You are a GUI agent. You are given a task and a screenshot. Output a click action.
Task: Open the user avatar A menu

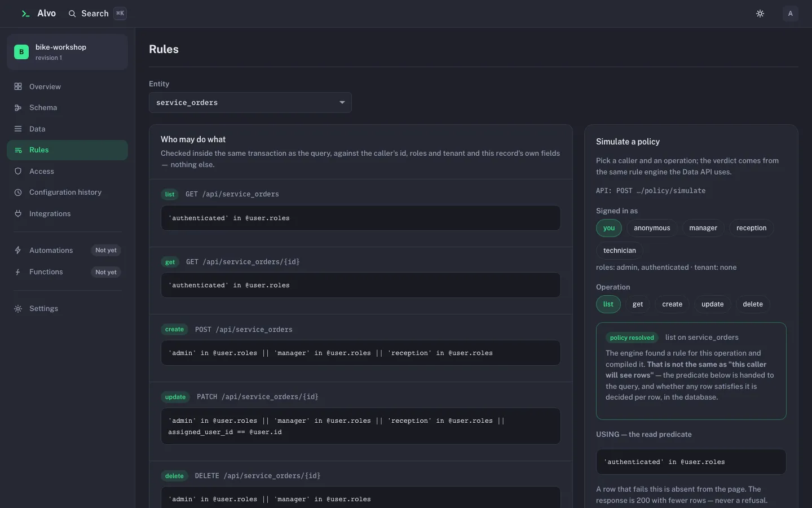[x=790, y=14]
